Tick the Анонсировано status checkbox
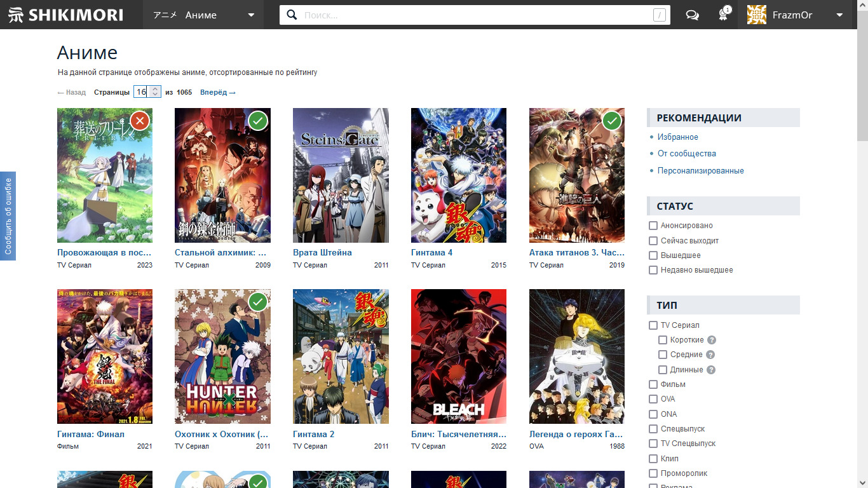The width and height of the screenshot is (868, 488). pos(653,226)
